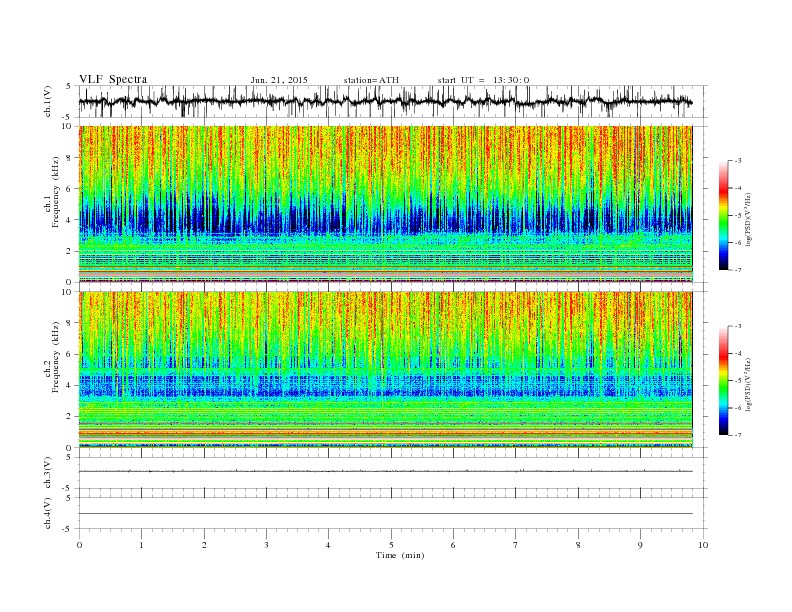This screenshot has height=612, width=792.
Task: Click the '-7' label on ch.2 color bar
Action: coord(737,435)
